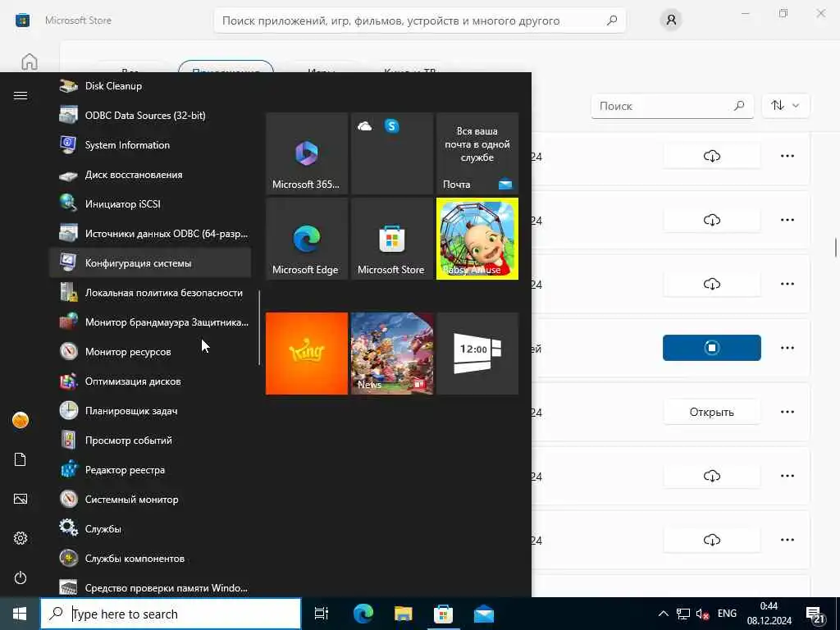Screen dimensions: 840x630
Task: Open the clock and date flyout
Action: pyautogui.click(x=769, y=614)
